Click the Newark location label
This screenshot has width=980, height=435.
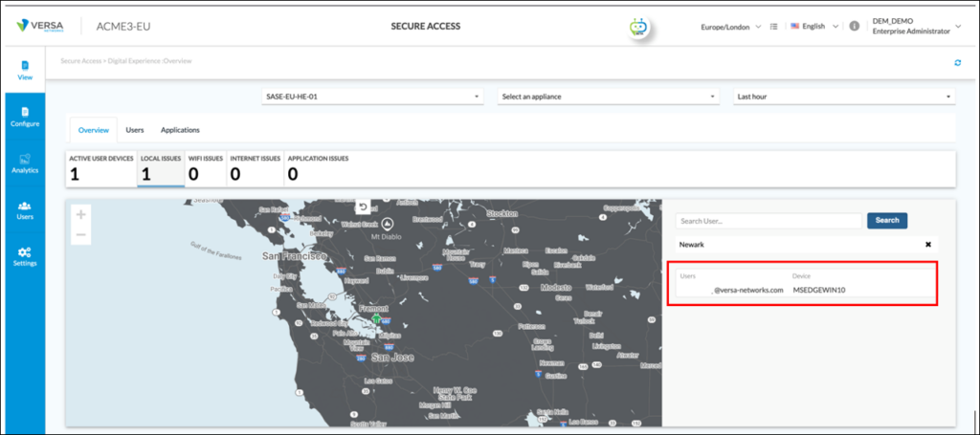point(692,245)
